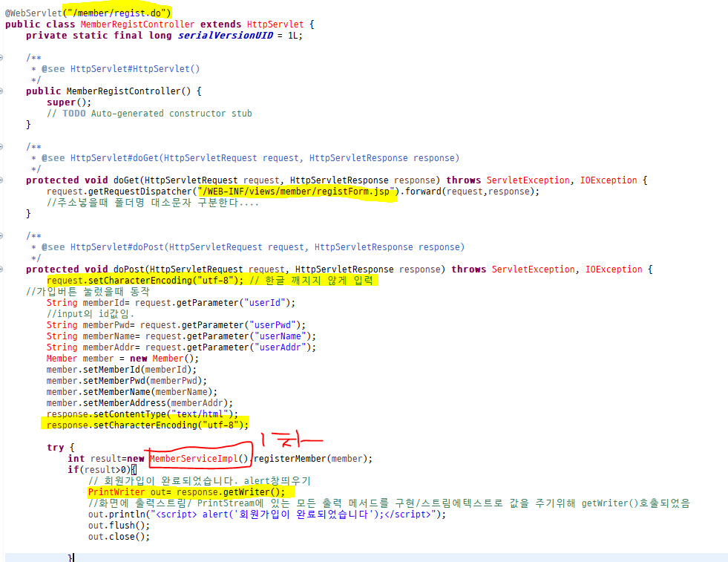Click request.setCharacterEncoding("utf-8") statement
728x562 pixels.
pos(145,281)
